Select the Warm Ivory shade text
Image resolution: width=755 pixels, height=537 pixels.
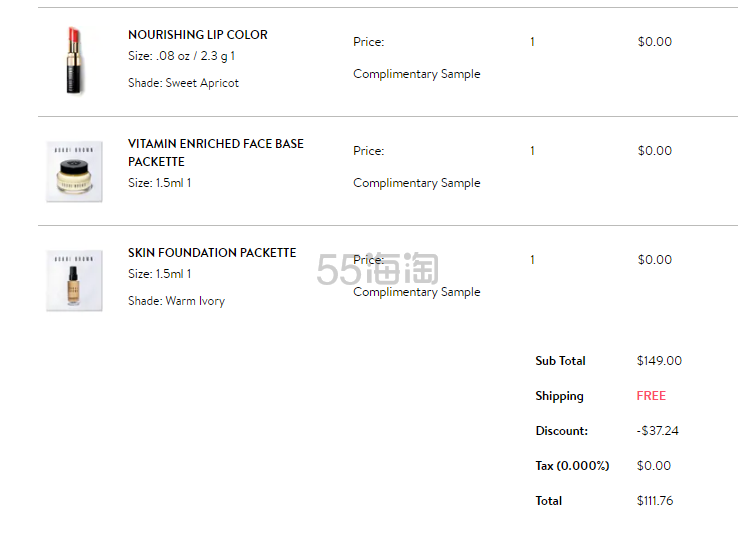point(195,301)
